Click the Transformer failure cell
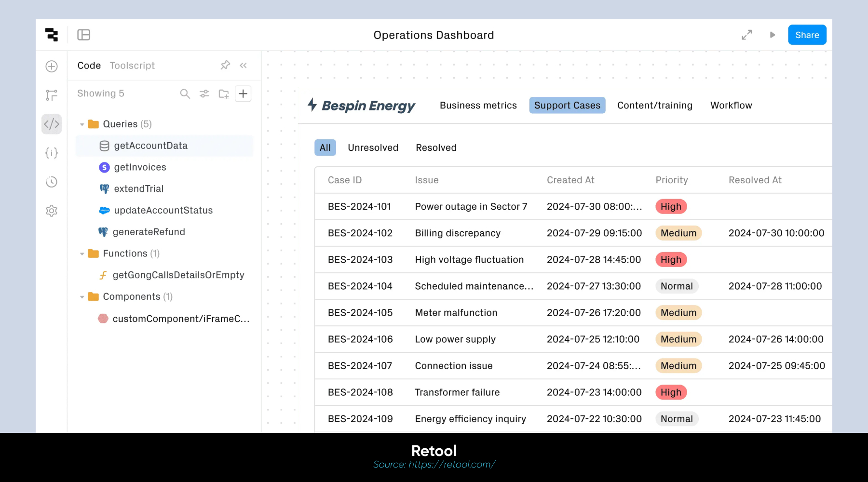This screenshot has height=482, width=868. pos(457,392)
